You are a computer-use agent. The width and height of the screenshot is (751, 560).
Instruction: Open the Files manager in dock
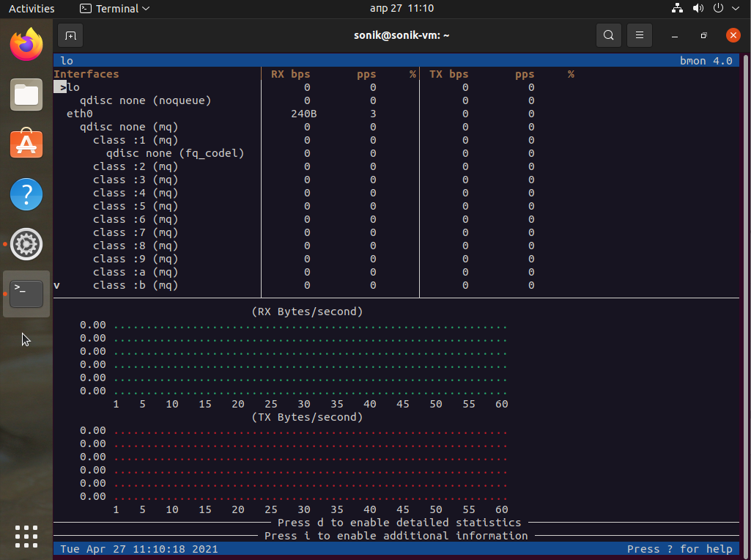tap(26, 95)
